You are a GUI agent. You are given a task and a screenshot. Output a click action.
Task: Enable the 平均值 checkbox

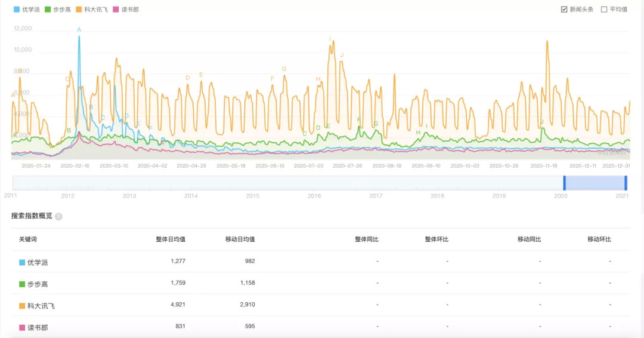603,10
